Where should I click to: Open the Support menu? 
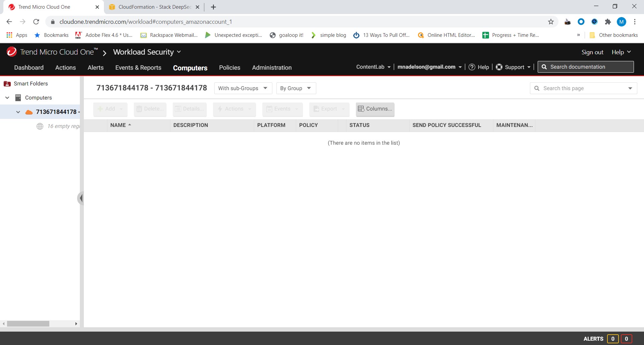point(514,67)
